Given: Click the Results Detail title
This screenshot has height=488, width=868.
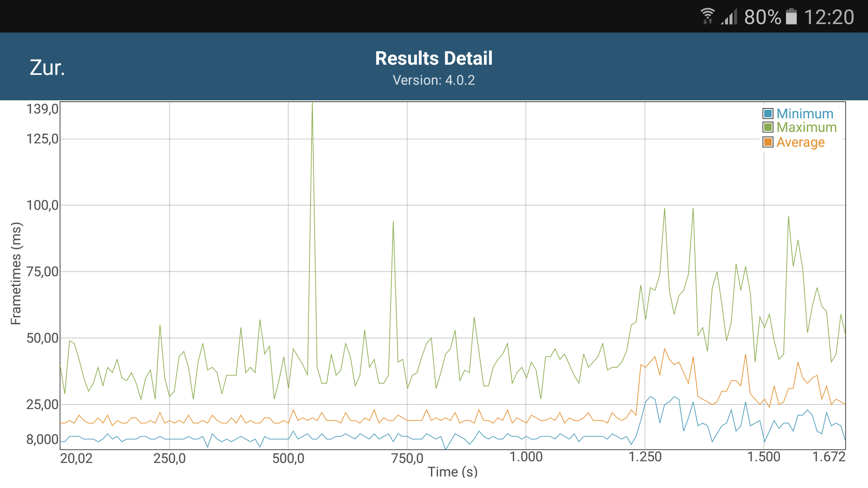Looking at the screenshot, I should 434,58.
